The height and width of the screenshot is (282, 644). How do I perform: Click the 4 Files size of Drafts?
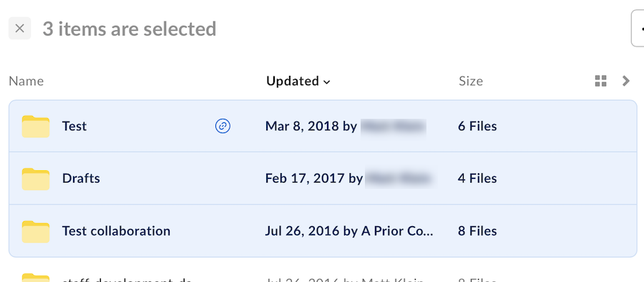tap(477, 178)
